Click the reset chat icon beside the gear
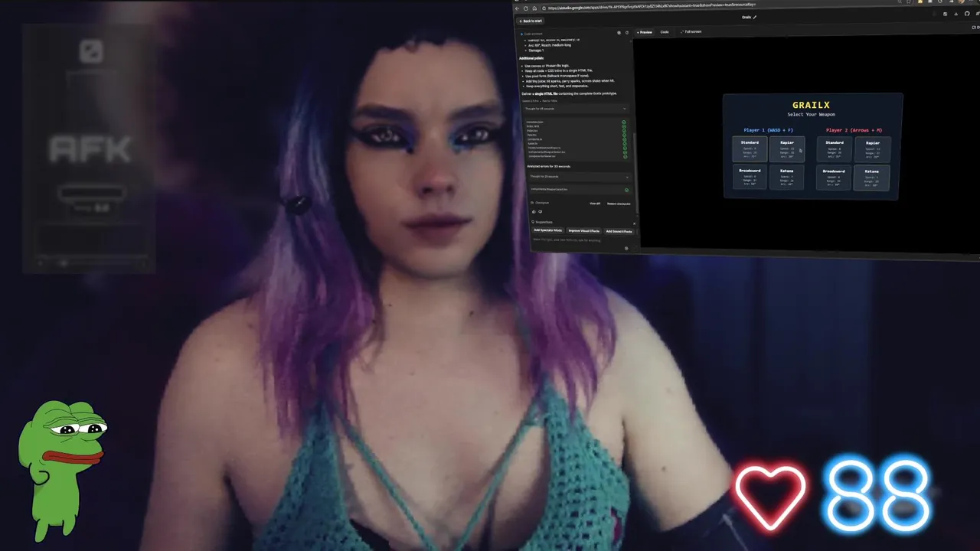Image resolution: width=980 pixels, height=551 pixels. pyautogui.click(x=627, y=33)
